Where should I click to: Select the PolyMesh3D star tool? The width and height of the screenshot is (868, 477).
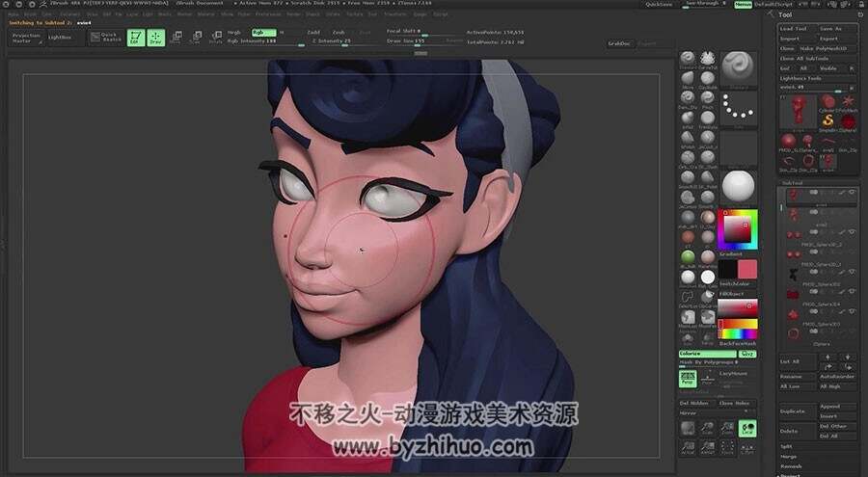(x=848, y=103)
